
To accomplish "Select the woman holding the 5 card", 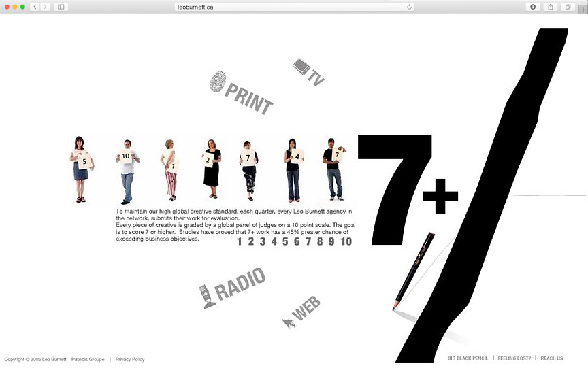I will (82, 169).
